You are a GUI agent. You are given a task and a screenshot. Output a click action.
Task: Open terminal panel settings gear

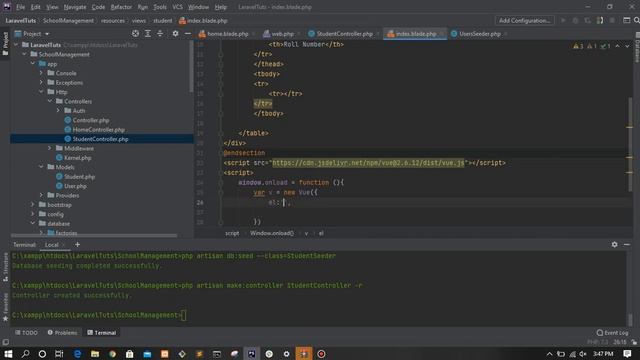pyautogui.click(x=614, y=244)
